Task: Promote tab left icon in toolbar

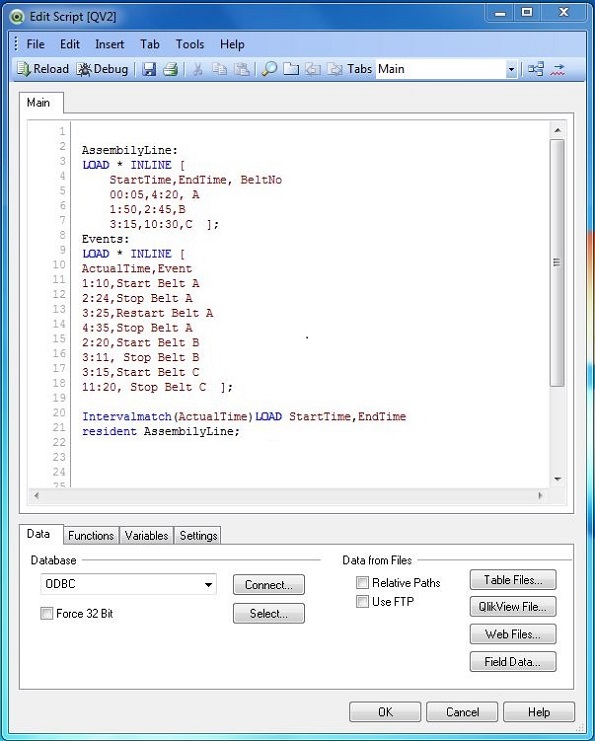Action: [312, 69]
